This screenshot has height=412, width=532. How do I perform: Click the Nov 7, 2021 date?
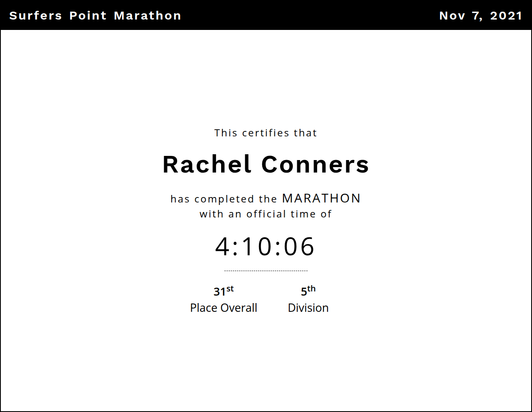[x=480, y=16]
